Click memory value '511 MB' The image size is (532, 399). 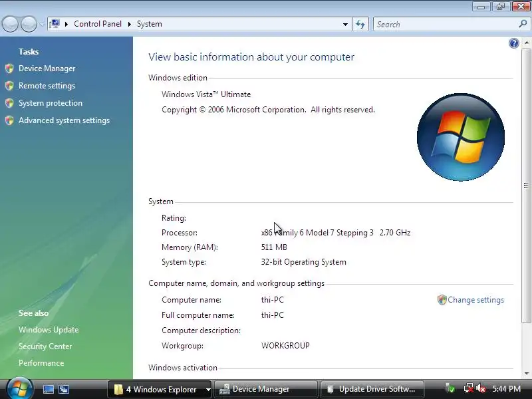coord(274,247)
